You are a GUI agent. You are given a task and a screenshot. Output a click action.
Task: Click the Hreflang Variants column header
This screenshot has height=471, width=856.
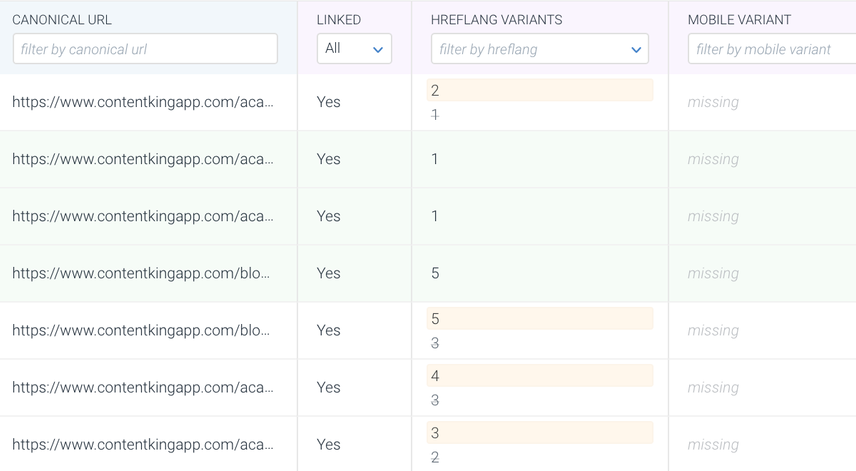(496, 20)
